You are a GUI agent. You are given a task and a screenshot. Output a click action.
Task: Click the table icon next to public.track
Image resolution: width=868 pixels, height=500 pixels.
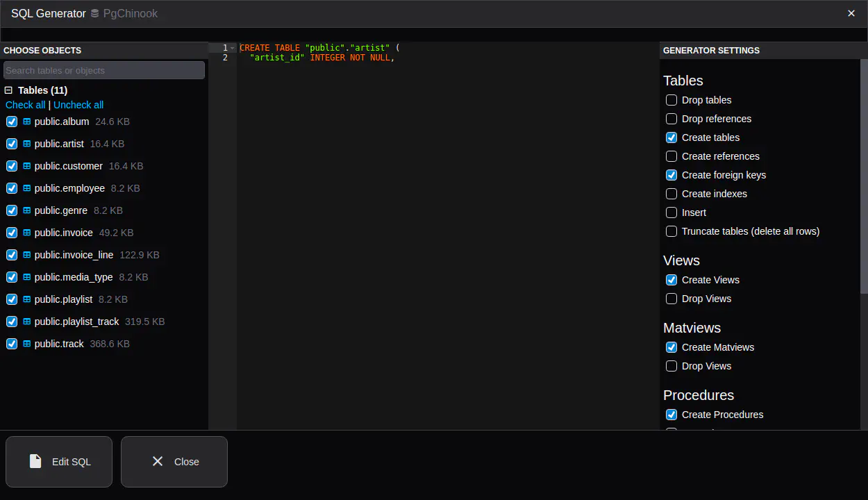pyautogui.click(x=27, y=344)
